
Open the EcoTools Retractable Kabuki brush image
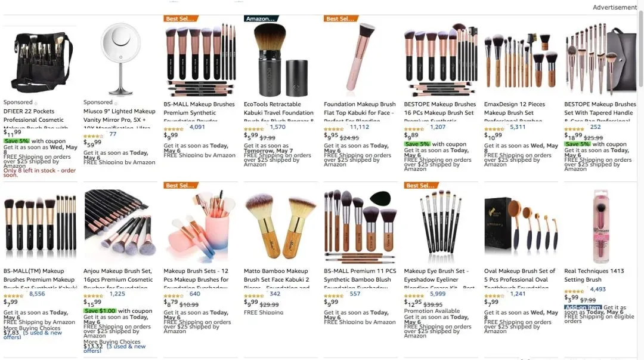(x=279, y=60)
